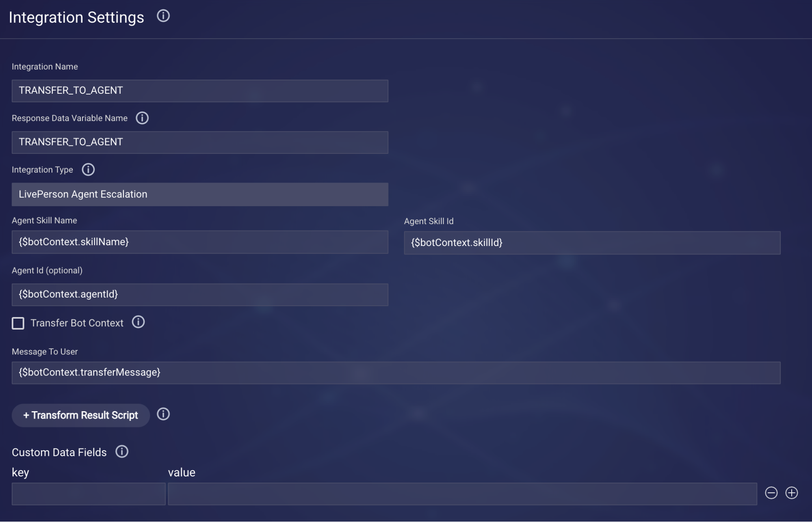Expand the Agent Skill Id selector
Viewport: 812px width, 522px height.
tap(592, 242)
